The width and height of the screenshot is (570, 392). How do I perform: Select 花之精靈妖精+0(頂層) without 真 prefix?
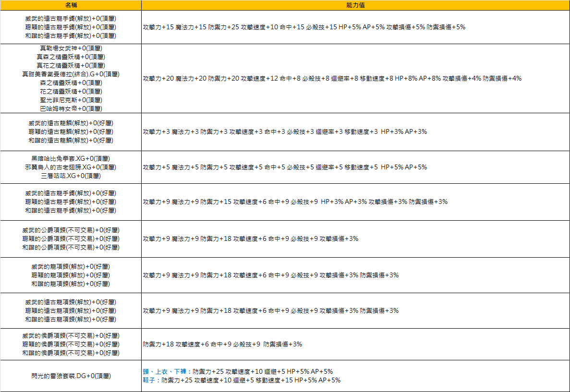[71, 92]
